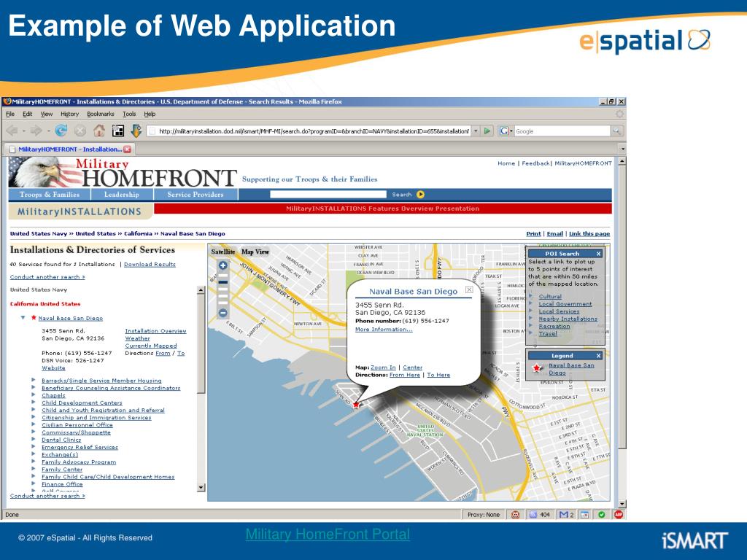Expand the Chapels list arrow
Viewport: 747px width, 560px height.
(x=34, y=394)
